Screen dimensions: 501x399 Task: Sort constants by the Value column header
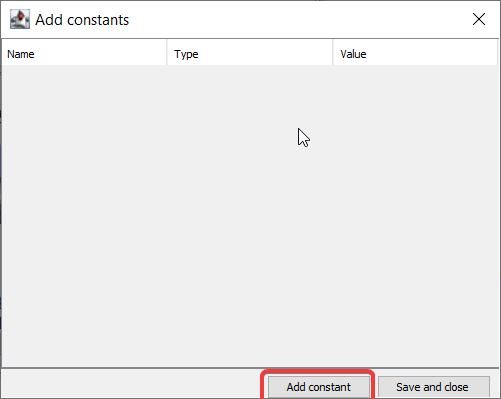click(415, 53)
